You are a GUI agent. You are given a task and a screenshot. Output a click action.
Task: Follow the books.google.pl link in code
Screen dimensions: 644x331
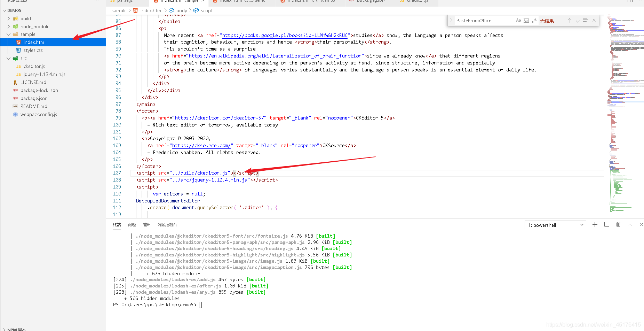click(285, 35)
